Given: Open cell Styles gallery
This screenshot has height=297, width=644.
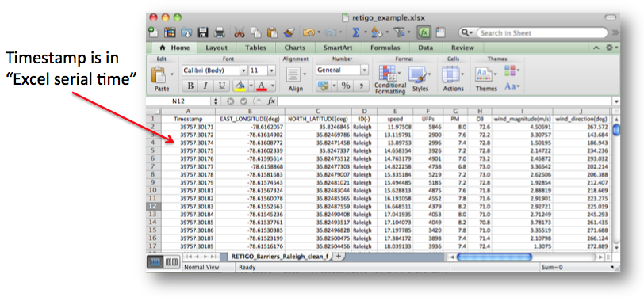Looking at the screenshot, I should pyautogui.click(x=420, y=78).
